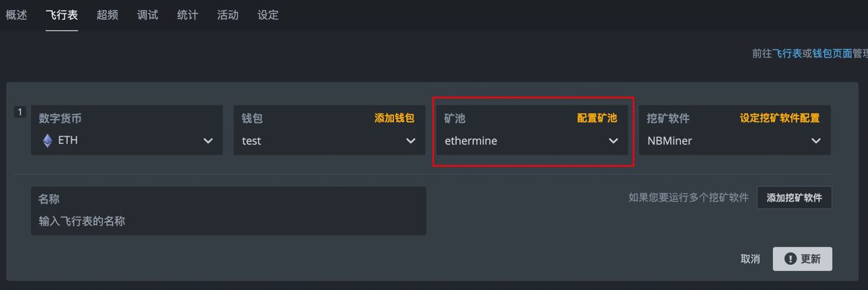Focus the 名称 flight sheet name field
Screen dimensions: 868x290
pyautogui.click(x=229, y=221)
